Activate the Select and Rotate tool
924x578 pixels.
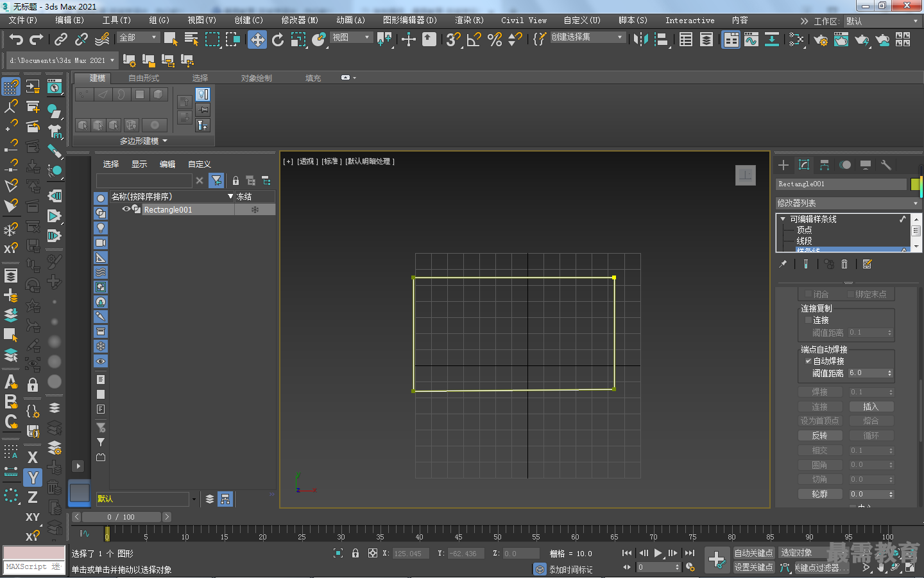pos(278,40)
